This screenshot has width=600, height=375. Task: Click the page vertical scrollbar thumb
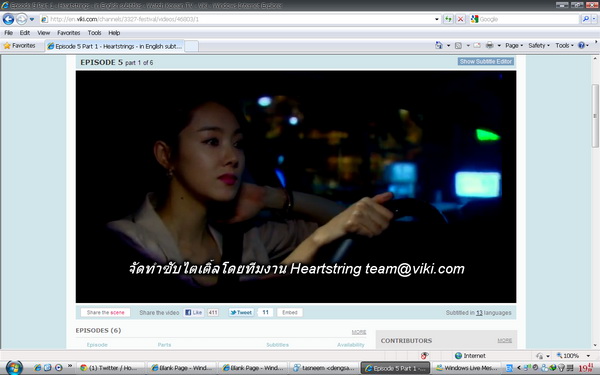(x=595, y=116)
